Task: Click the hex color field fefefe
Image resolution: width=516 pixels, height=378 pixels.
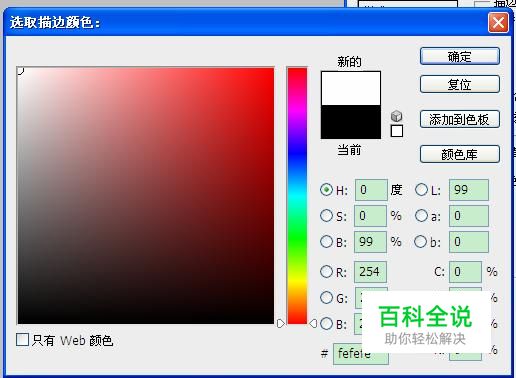Action: 361,354
